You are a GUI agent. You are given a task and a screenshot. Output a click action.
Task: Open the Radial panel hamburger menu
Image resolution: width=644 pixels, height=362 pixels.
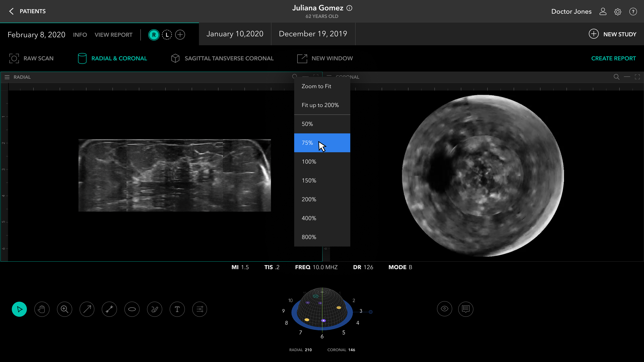click(7, 77)
